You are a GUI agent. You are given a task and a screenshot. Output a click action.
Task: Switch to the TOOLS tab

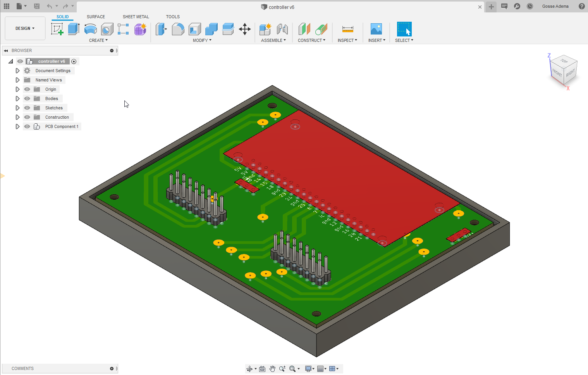pos(173,17)
